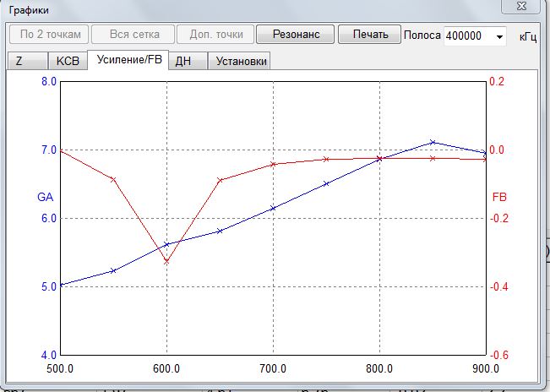Close the Графики window

click(x=521, y=6)
